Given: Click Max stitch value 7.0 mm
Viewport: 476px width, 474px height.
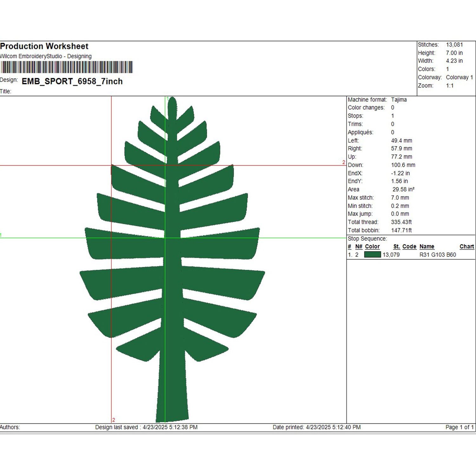Looking at the screenshot, I should pyautogui.click(x=400, y=198).
